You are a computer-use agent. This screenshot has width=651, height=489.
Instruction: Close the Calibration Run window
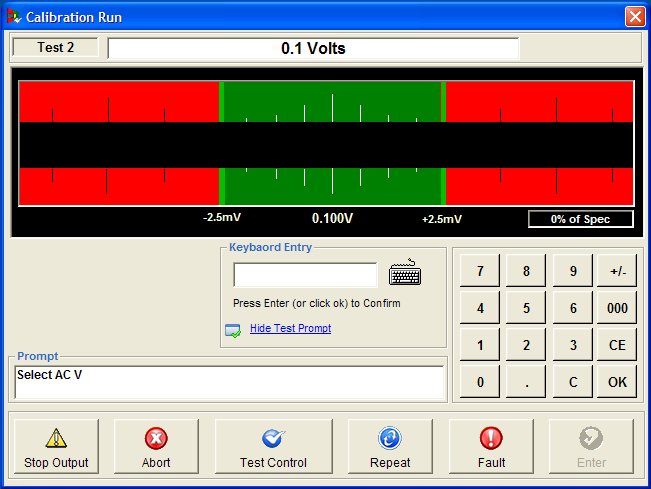[634, 17]
